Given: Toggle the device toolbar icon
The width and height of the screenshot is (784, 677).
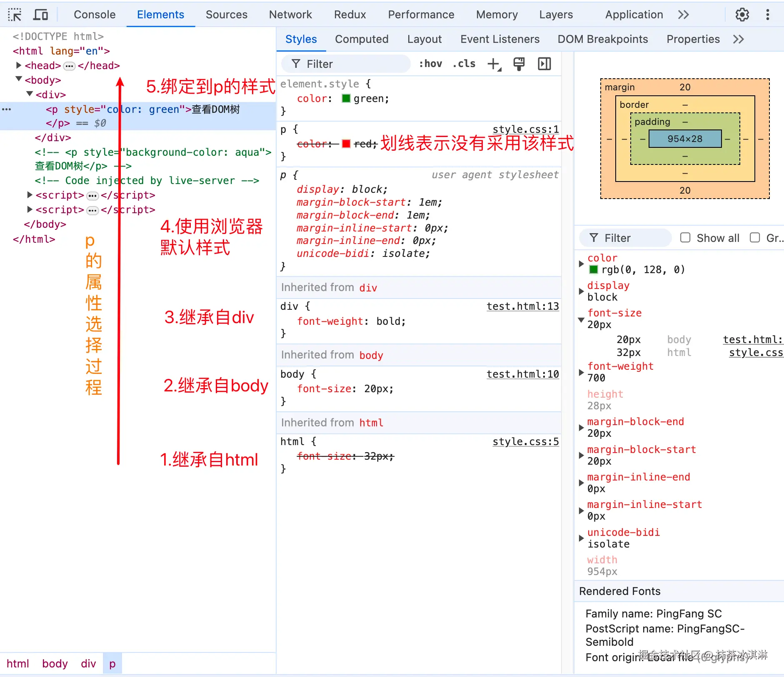Looking at the screenshot, I should click(40, 15).
